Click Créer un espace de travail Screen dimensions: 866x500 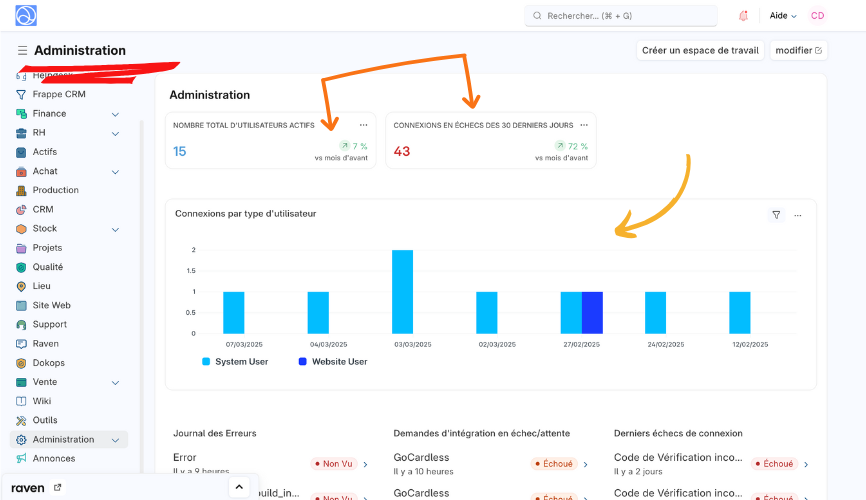coord(700,50)
